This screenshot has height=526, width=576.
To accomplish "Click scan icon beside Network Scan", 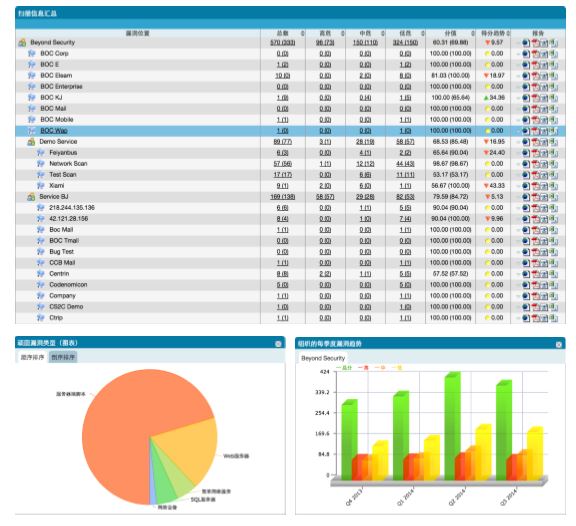I will tap(40, 164).
